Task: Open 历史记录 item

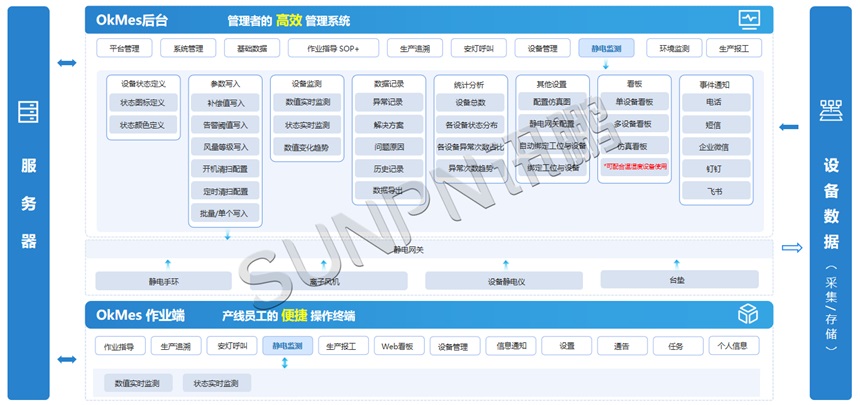Action: pos(389,169)
